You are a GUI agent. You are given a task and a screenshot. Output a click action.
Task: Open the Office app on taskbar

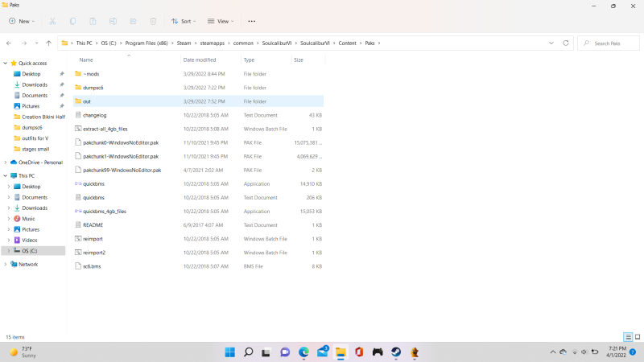pyautogui.click(x=359, y=352)
